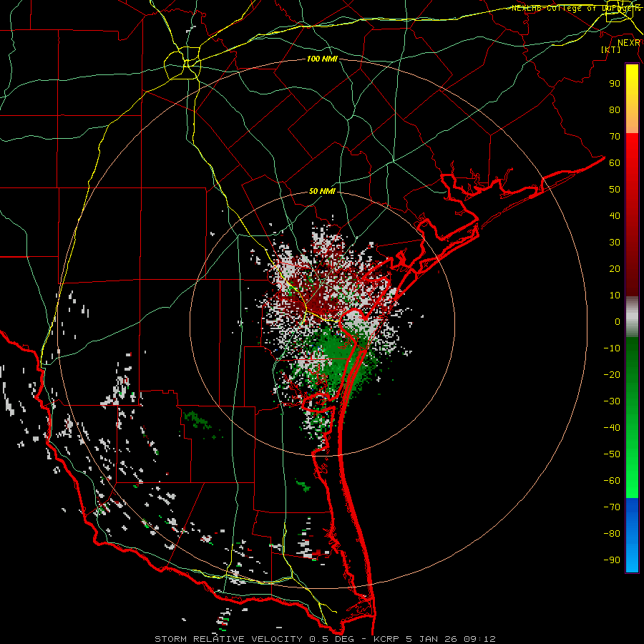This screenshot has height=644, width=644.
Task: Pick the gray zero-velocity segment of the color bar
Action: pos(632,317)
